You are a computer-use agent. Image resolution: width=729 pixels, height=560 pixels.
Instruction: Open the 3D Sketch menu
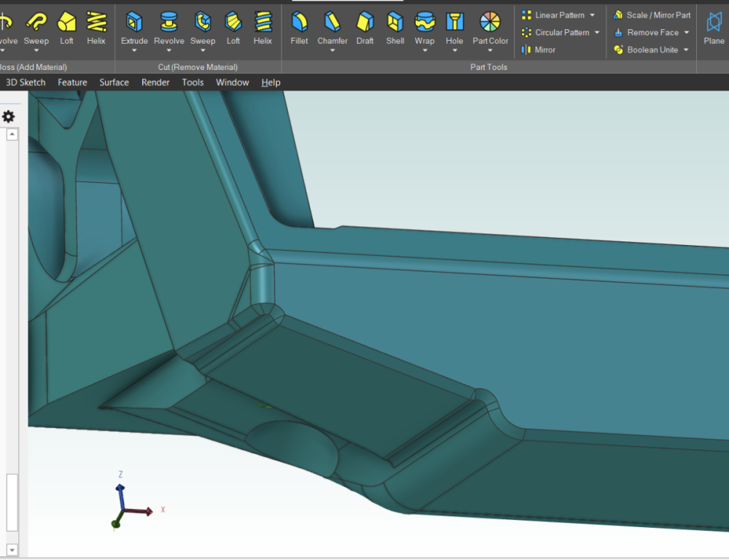26,82
